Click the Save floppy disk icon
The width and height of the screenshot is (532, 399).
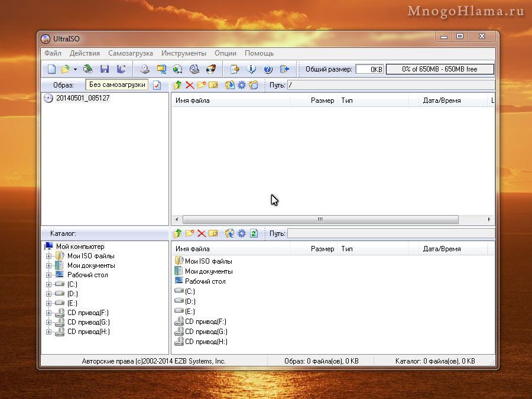(105, 69)
